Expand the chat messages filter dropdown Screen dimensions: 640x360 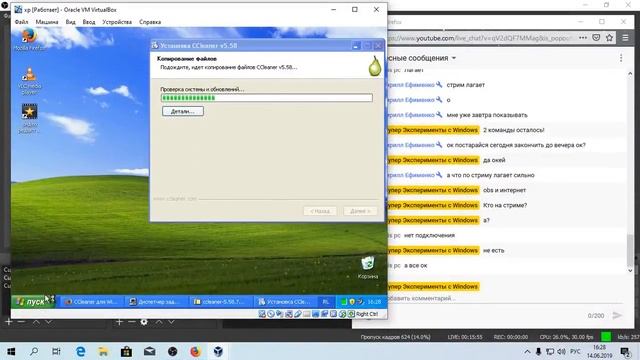(453, 58)
